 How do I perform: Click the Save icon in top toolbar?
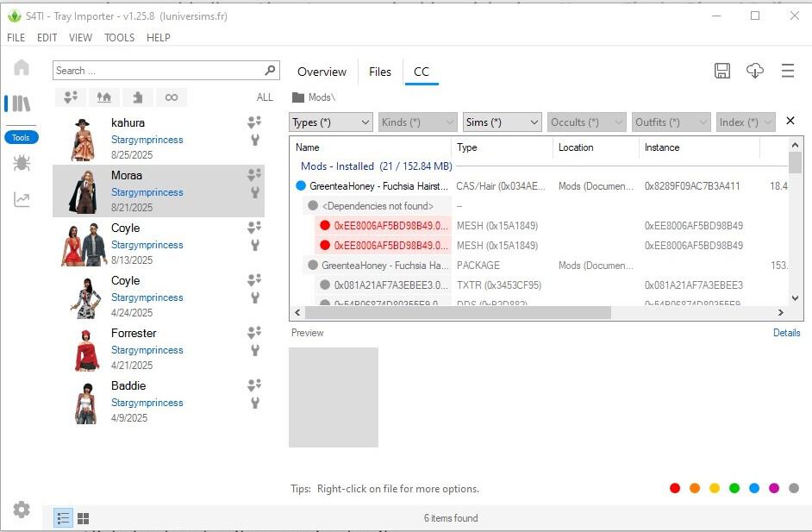(x=722, y=72)
